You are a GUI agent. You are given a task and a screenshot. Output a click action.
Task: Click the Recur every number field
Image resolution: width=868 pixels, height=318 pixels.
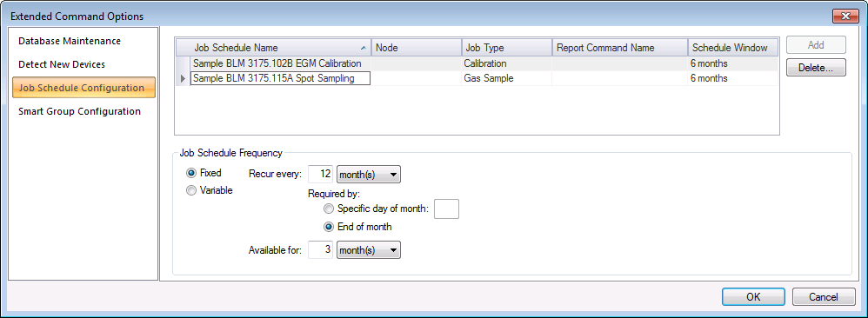click(x=320, y=175)
